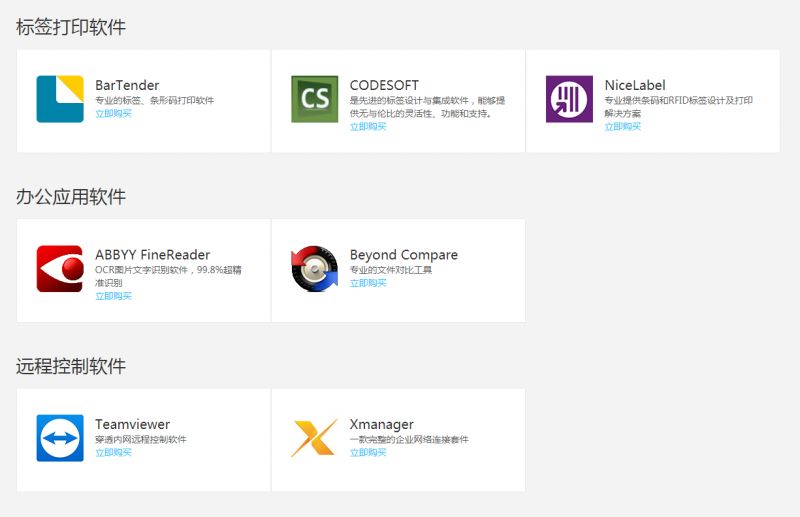
Task: Click the purple NiceLabel icon
Action: (x=569, y=99)
